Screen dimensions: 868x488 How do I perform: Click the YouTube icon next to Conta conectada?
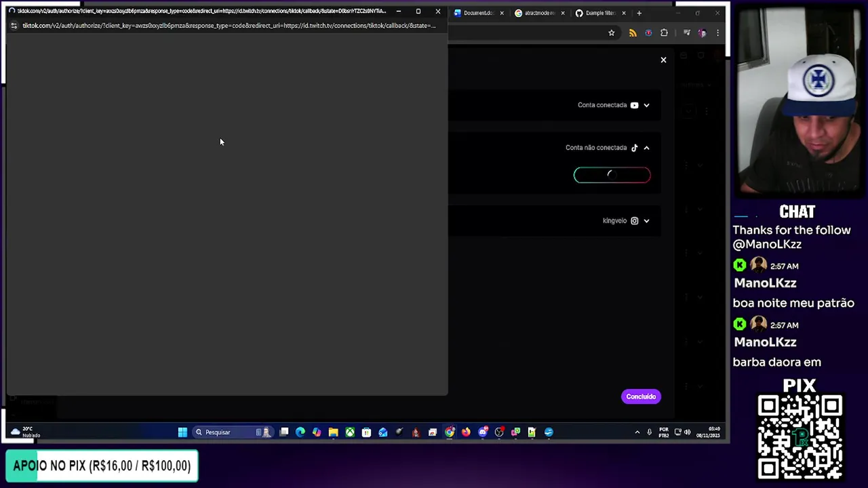point(634,105)
